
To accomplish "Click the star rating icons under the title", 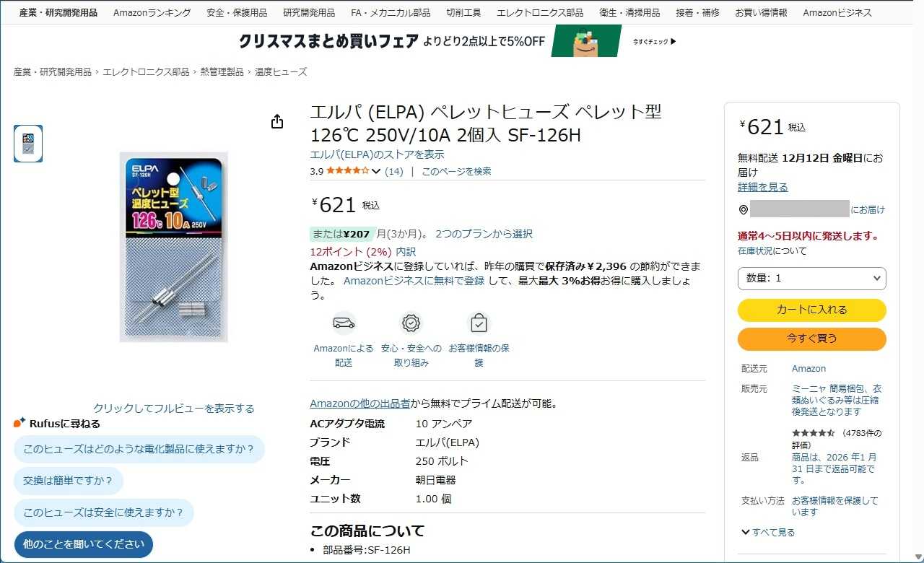I will tap(347, 171).
